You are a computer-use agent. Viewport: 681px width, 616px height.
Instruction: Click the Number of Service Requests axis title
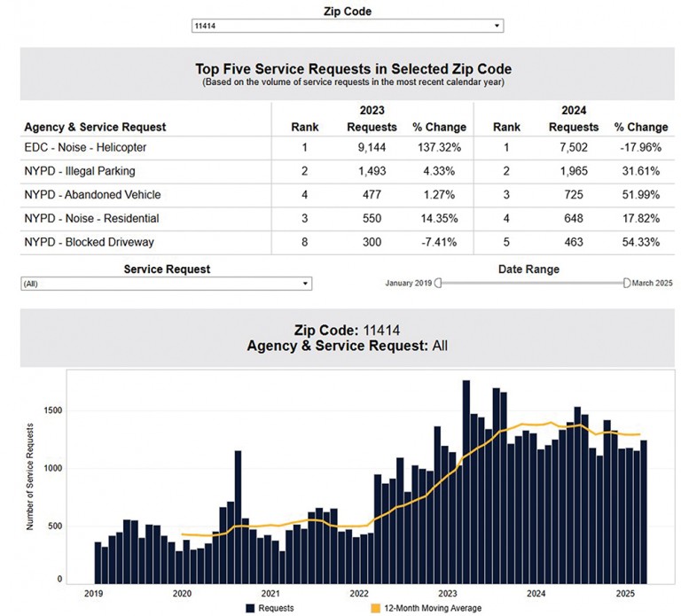click(29, 477)
